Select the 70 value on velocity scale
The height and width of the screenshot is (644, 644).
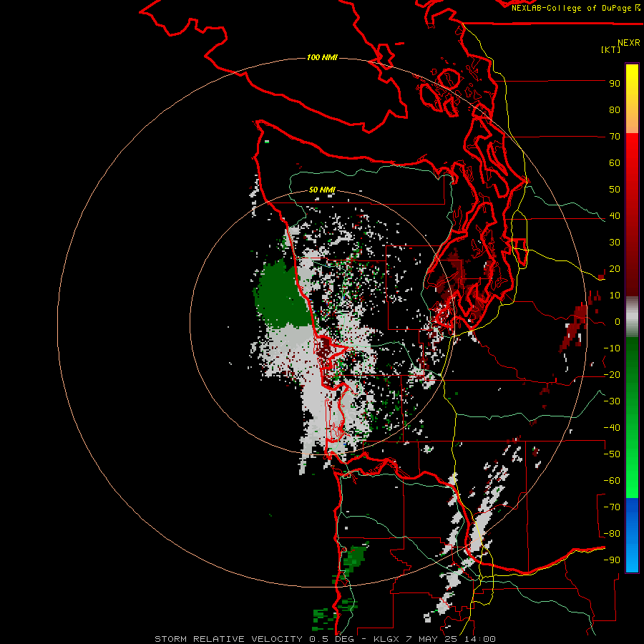(615, 137)
